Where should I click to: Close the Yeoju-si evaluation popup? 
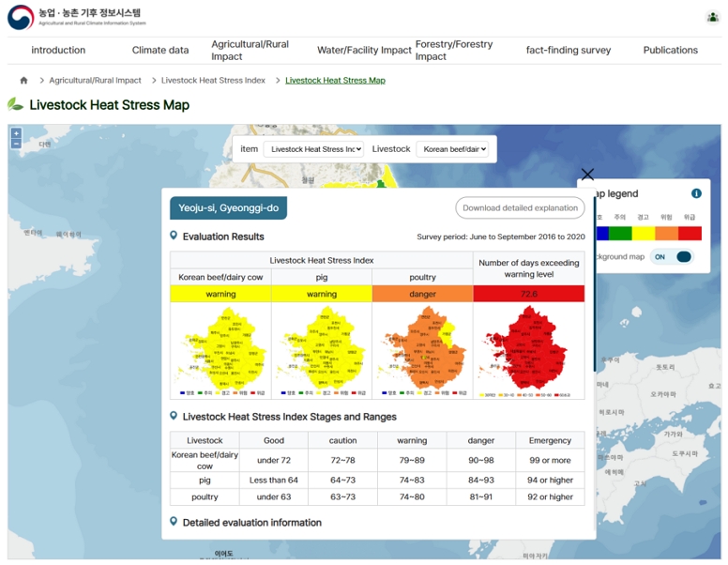[587, 174]
